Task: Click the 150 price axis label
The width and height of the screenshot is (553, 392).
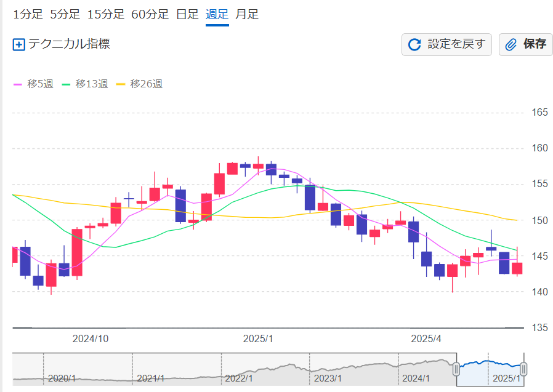Action: 540,221
